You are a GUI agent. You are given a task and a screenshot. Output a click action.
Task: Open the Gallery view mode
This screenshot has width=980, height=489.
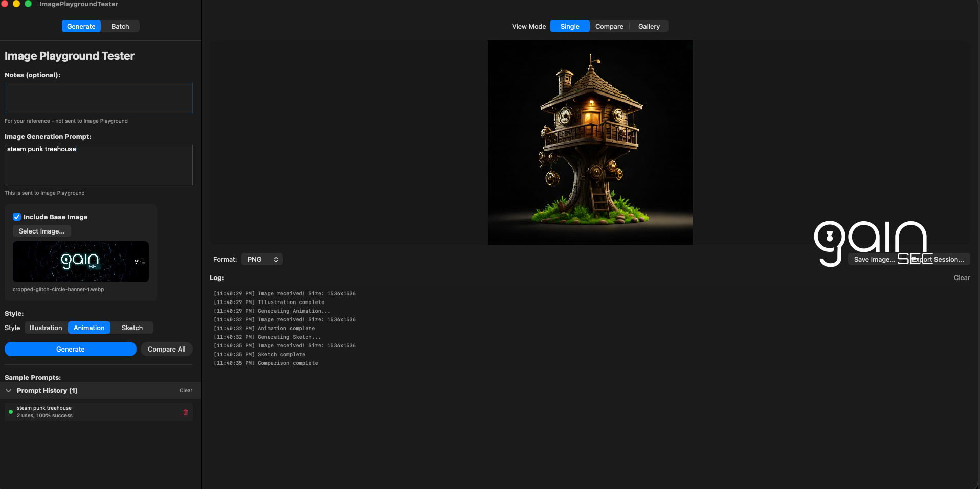click(x=649, y=26)
